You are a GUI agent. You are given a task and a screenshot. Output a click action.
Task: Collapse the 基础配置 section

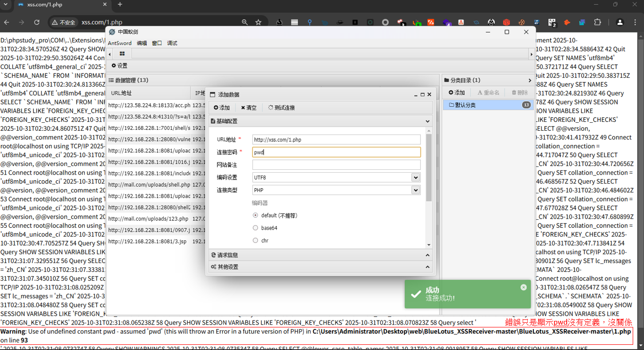click(427, 121)
